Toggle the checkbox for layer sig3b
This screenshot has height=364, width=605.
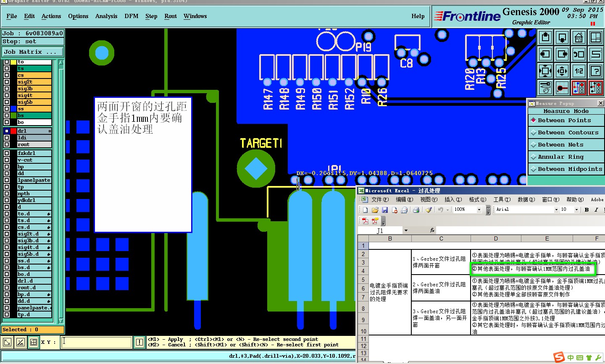tap(7, 89)
